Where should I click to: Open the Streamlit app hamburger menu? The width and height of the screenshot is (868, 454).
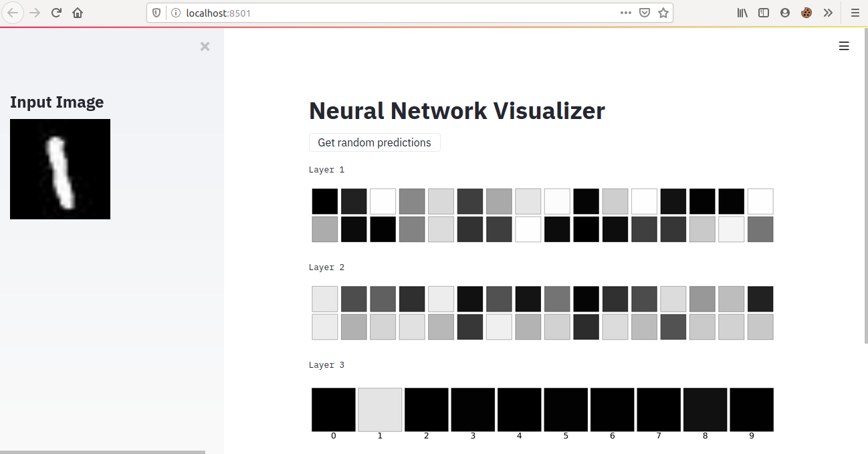pyautogui.click(x=844, y=46)
